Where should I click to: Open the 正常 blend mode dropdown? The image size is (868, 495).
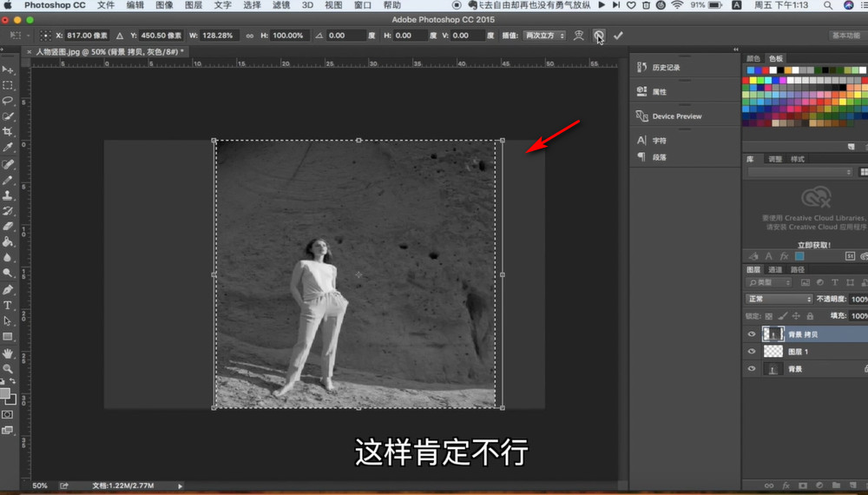pyautogui.click(x=779, y=299)
